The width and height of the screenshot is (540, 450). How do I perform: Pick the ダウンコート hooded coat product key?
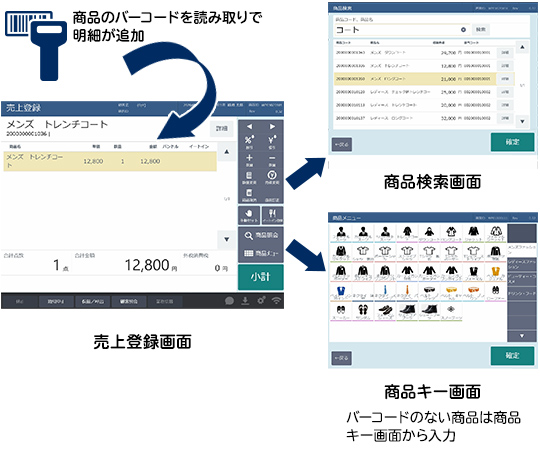[429, 234]
